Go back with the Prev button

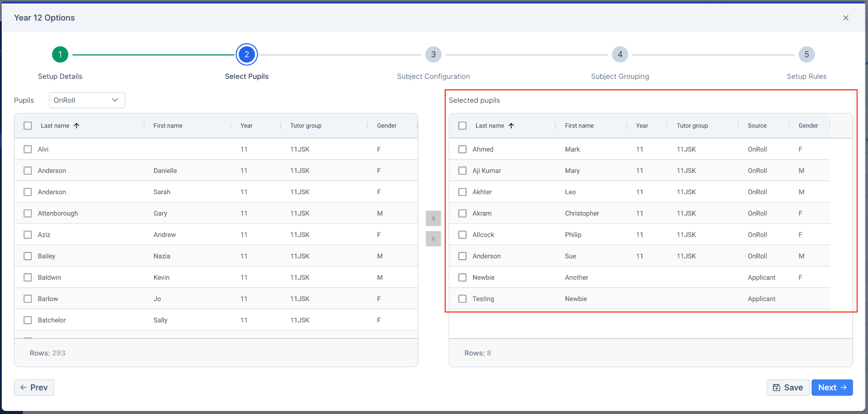pyautogui.click(x=34, y=388)
